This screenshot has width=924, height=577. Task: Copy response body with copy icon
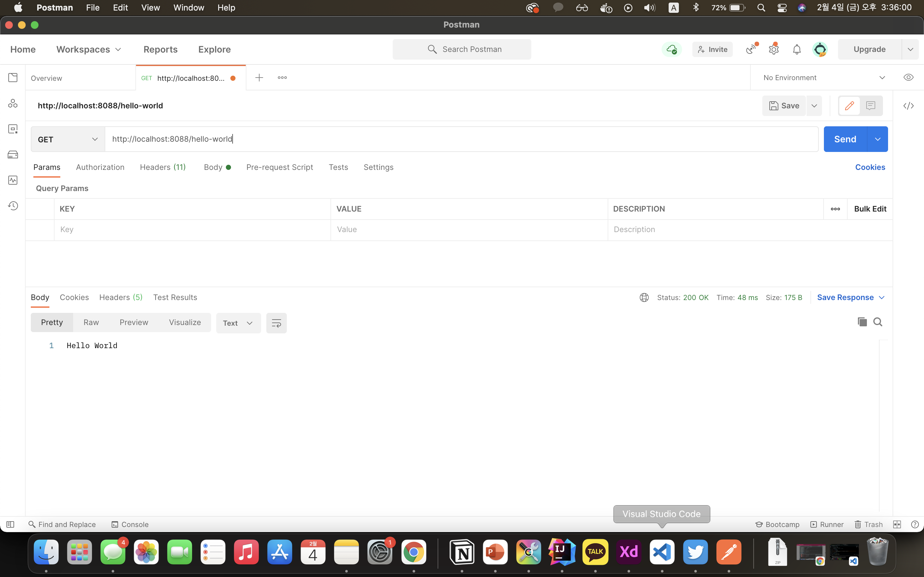tap(862, 322)
